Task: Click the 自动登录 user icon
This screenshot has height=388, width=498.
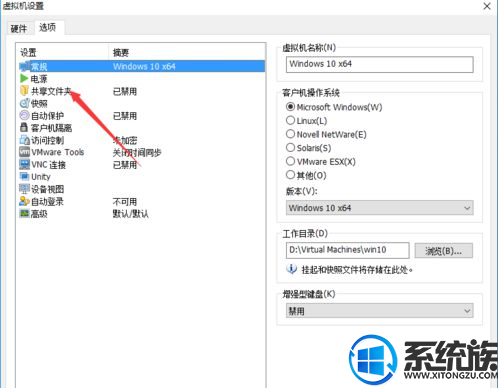Action: tap(24, 201)
